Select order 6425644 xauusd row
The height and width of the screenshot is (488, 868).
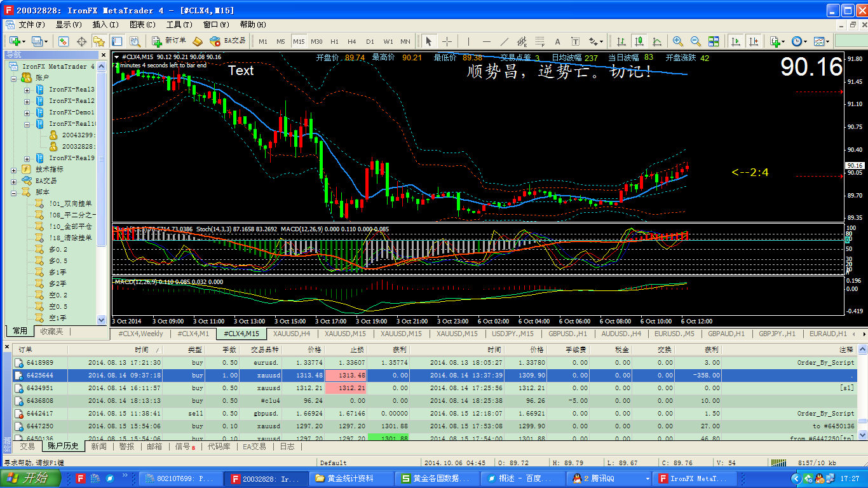tap(434, 376)
